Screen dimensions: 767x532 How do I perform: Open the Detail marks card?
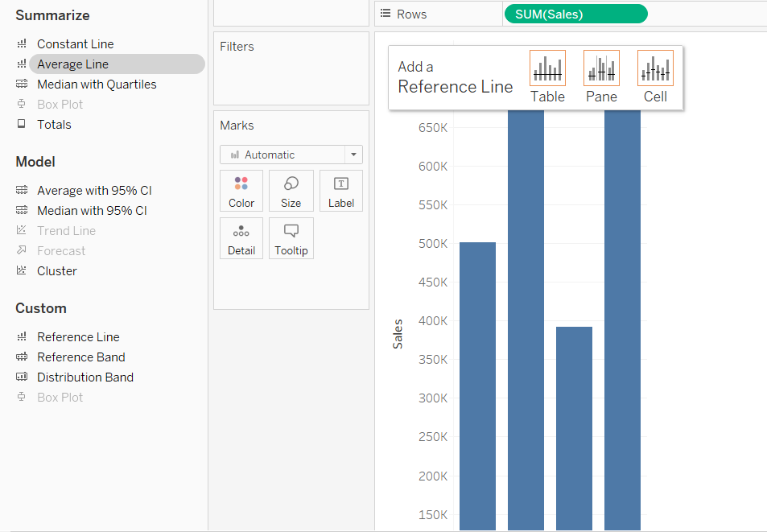[241, 238]
